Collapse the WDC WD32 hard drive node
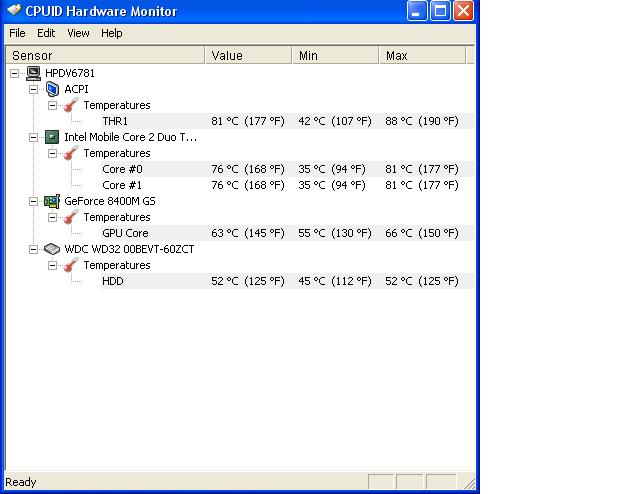Image resolution: width=640 pixels, height=494 pixels. click(33, 249)
